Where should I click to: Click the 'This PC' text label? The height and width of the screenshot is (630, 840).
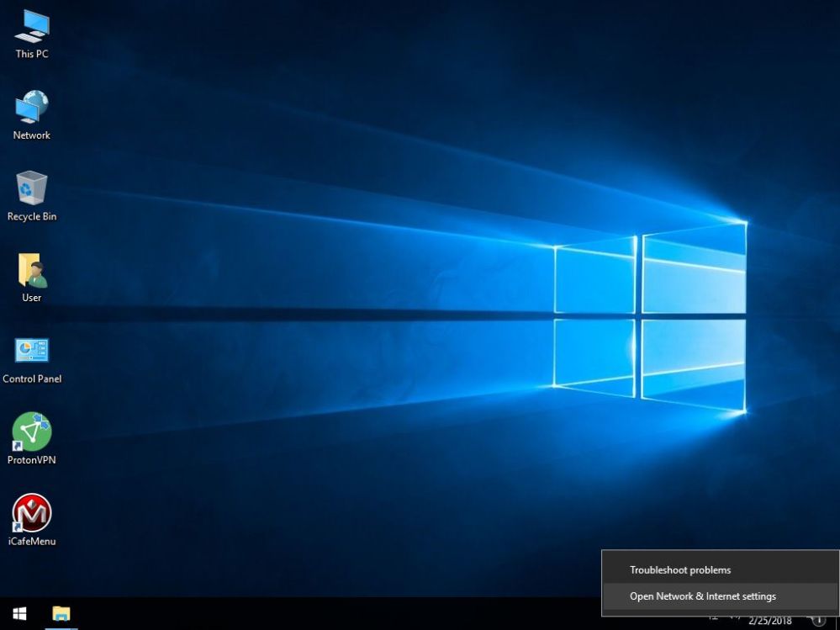click(x=31, y=55)
